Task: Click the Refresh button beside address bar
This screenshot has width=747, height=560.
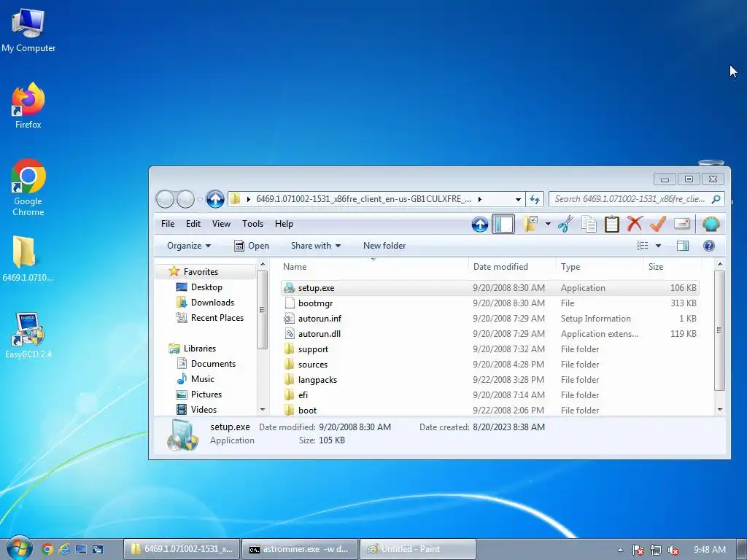Action: coord(535,199)
